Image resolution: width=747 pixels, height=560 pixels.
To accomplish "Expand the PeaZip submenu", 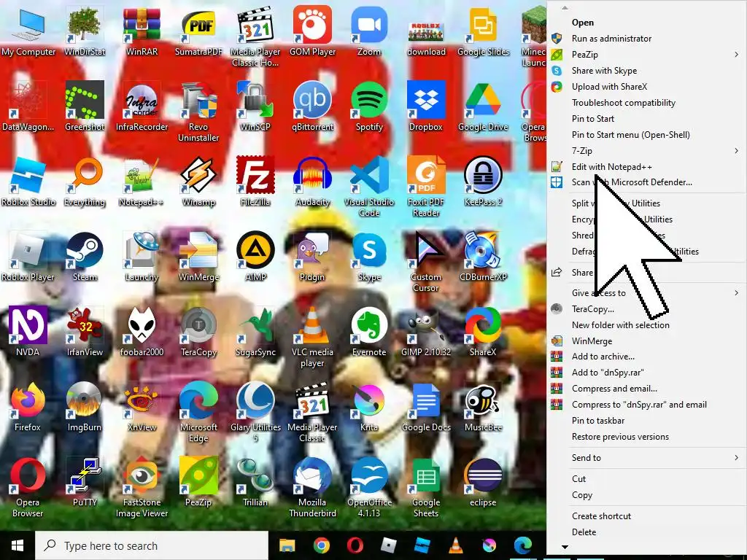I will click(x=646, y=55).
